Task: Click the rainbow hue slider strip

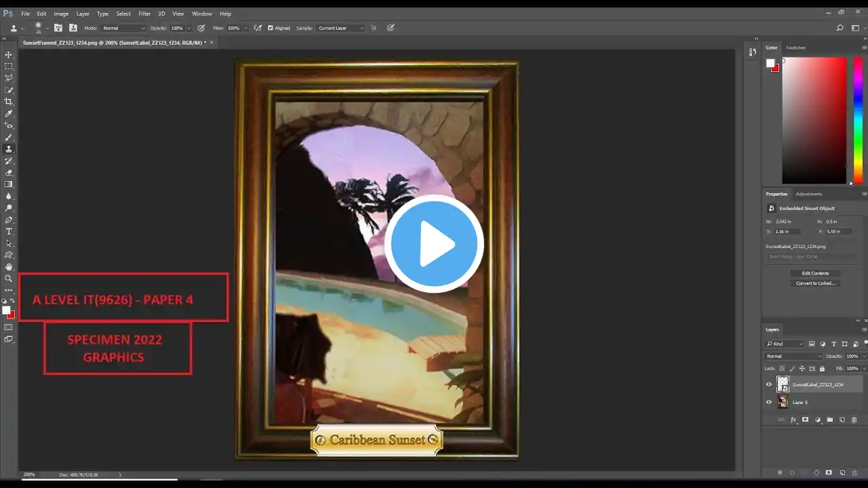Action: [858, 119]
